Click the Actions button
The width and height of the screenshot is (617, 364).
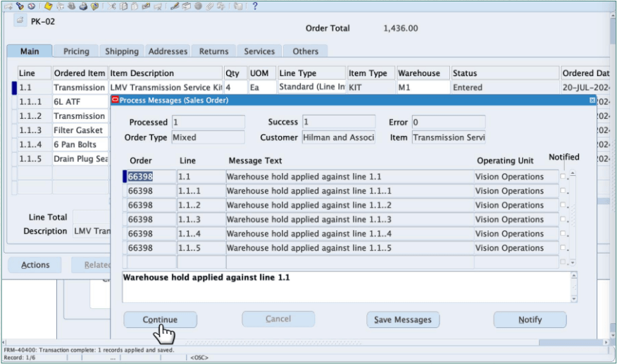35,265
